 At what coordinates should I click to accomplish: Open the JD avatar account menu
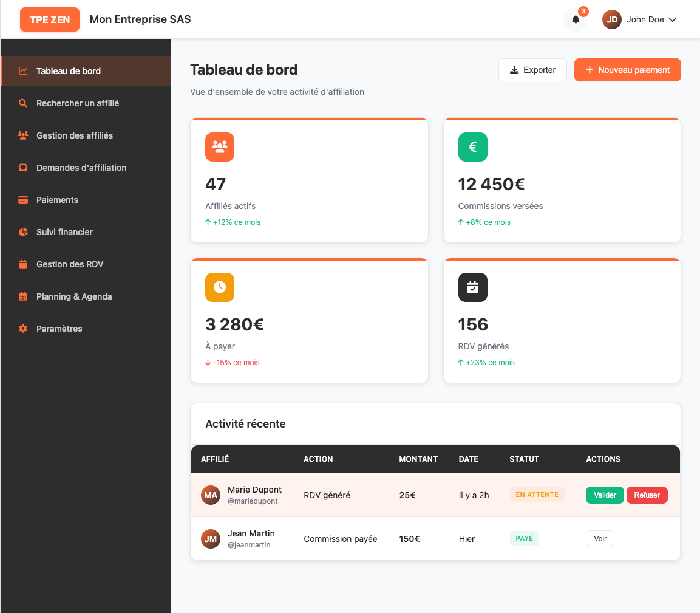tap(612, 19)
